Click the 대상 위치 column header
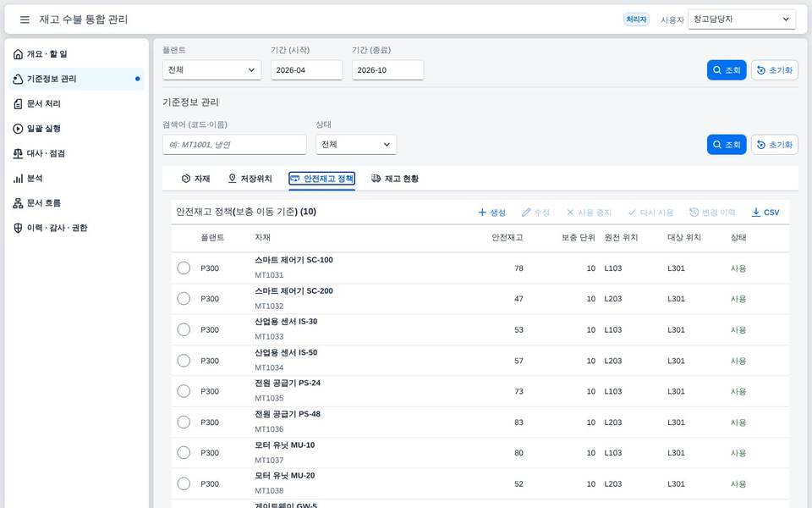The height and width of the screenshot is (508, 812). pos(684,238)
